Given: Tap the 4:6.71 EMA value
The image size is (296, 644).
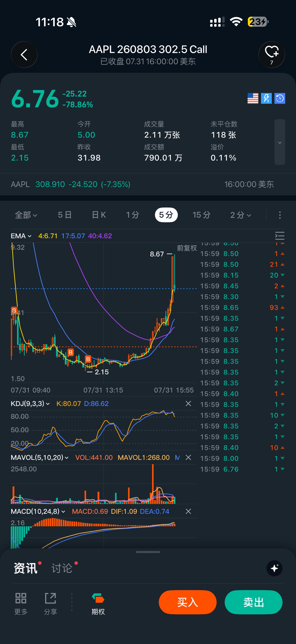Looking at the screenshot, I should click(48, 236).
